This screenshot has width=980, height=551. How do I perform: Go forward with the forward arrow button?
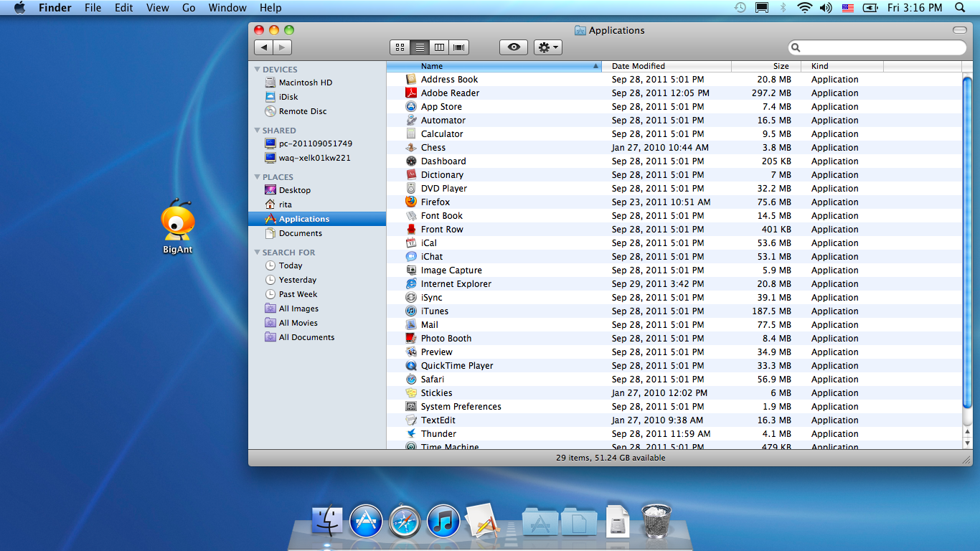tap(283, 47)
